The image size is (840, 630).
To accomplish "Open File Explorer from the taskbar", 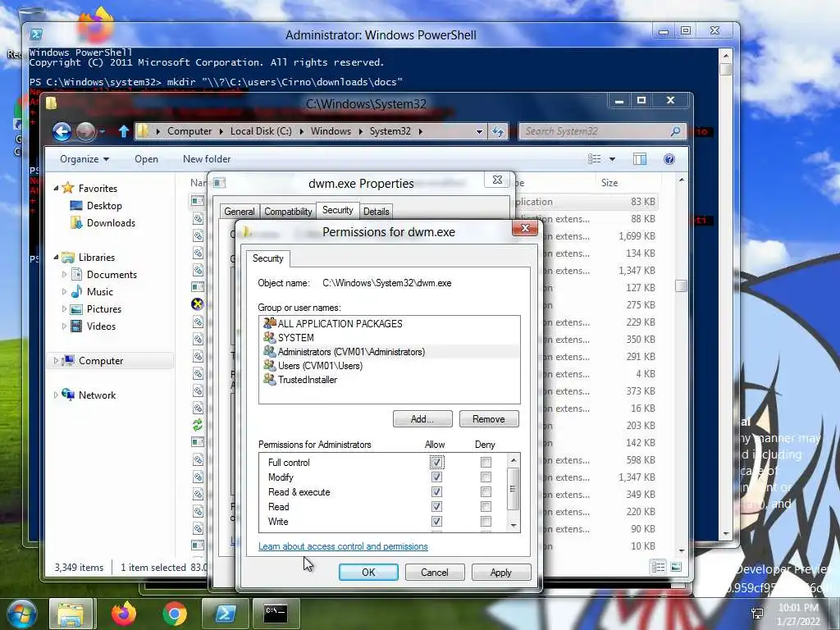I will click(72, 614).
